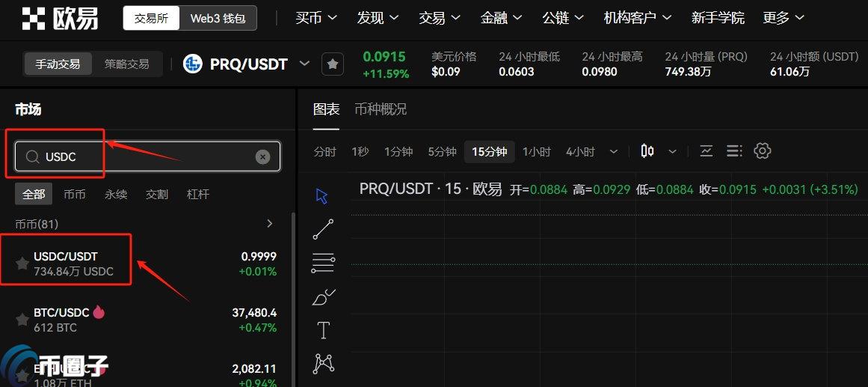Open the 金融 dropdown menu
Screen dimensions: 868x387
(501, 18)
